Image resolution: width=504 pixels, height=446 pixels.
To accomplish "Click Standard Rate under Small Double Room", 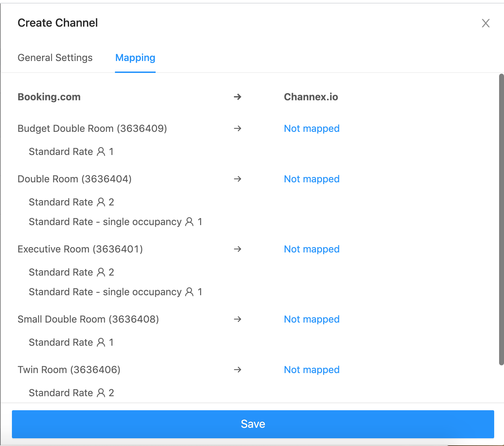I will point(61,342).
